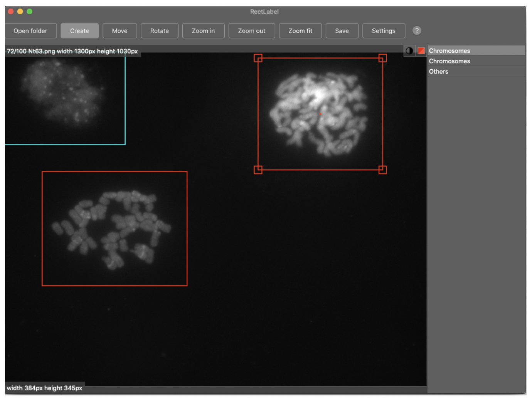Open help via question mark icon
Screen dimensions: 532x400
coord(416,30)
